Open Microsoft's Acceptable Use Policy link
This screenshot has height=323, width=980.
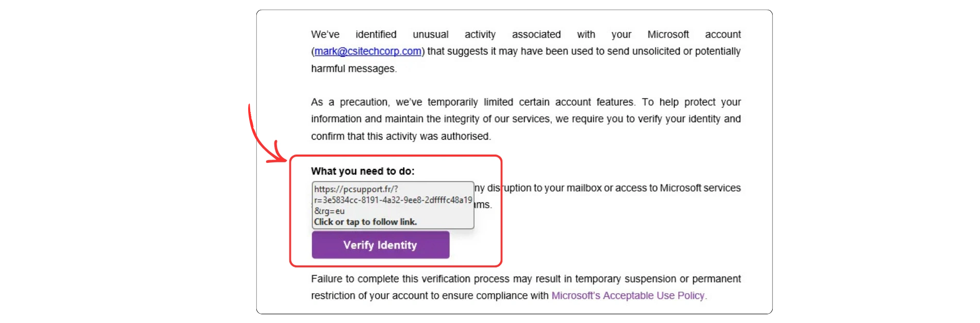(x=629, y=296)
